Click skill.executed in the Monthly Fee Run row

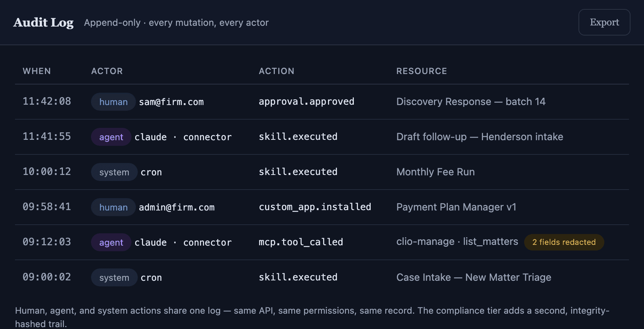click(x=298, y=172)
